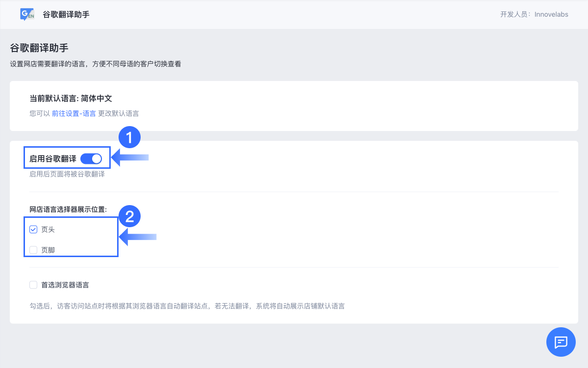Click the arrow pointing at the 启用谷歌翻译 toggle

click(130, 158)
